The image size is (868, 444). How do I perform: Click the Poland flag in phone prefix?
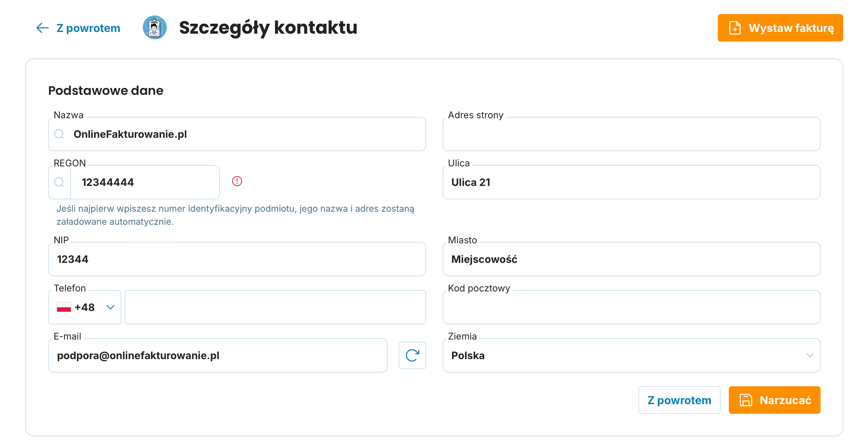pos(64,307)
